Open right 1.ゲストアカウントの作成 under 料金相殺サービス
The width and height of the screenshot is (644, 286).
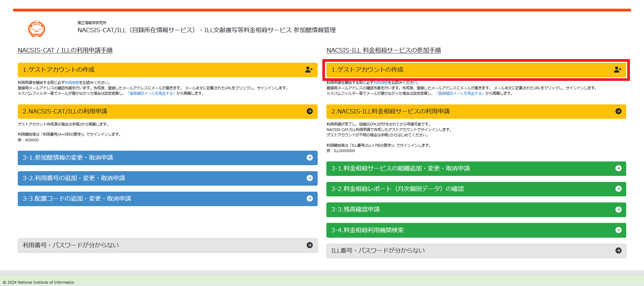476,70
